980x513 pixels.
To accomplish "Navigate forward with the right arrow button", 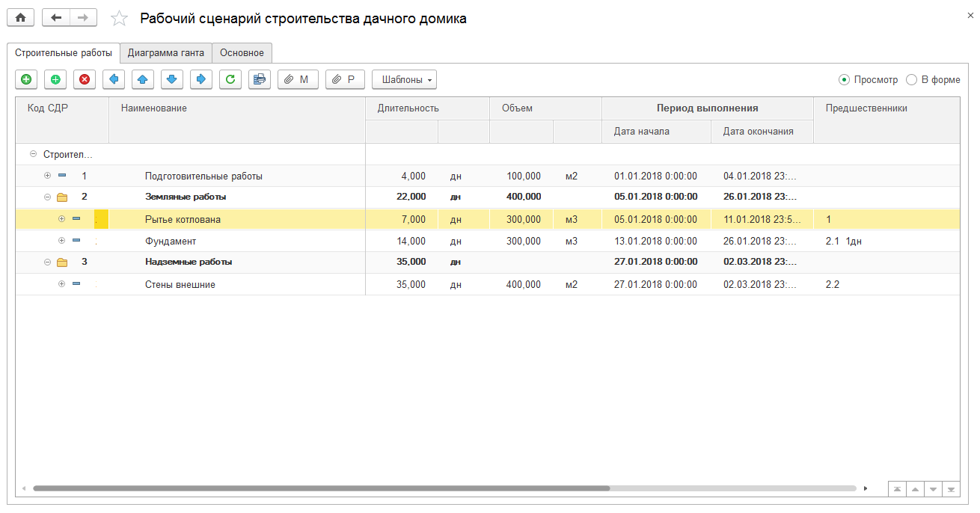I will pos(83,18).
